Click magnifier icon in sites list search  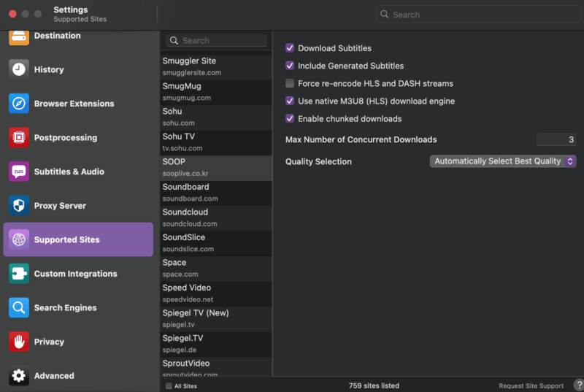pos(174,40)
